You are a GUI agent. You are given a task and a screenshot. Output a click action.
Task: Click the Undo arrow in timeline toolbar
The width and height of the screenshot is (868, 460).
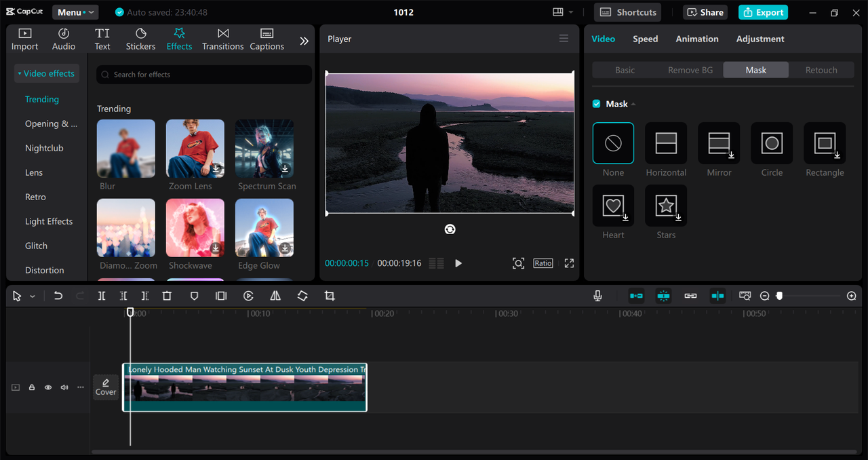click(x=58, y=296)
